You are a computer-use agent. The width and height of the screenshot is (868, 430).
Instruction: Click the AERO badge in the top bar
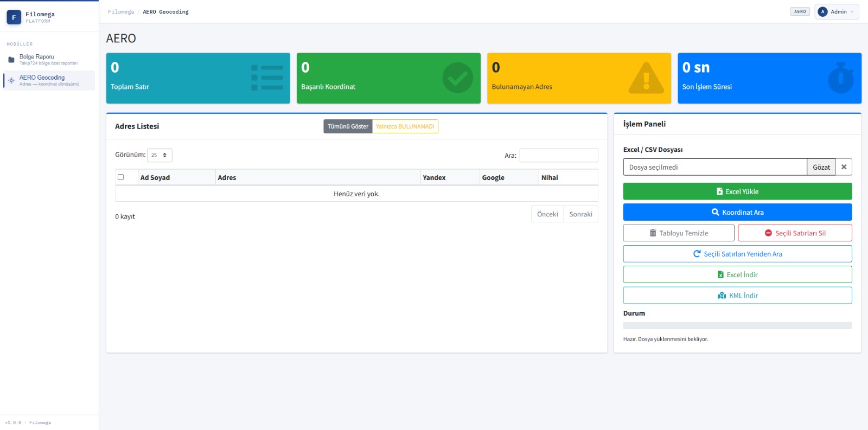coord(800,12)
